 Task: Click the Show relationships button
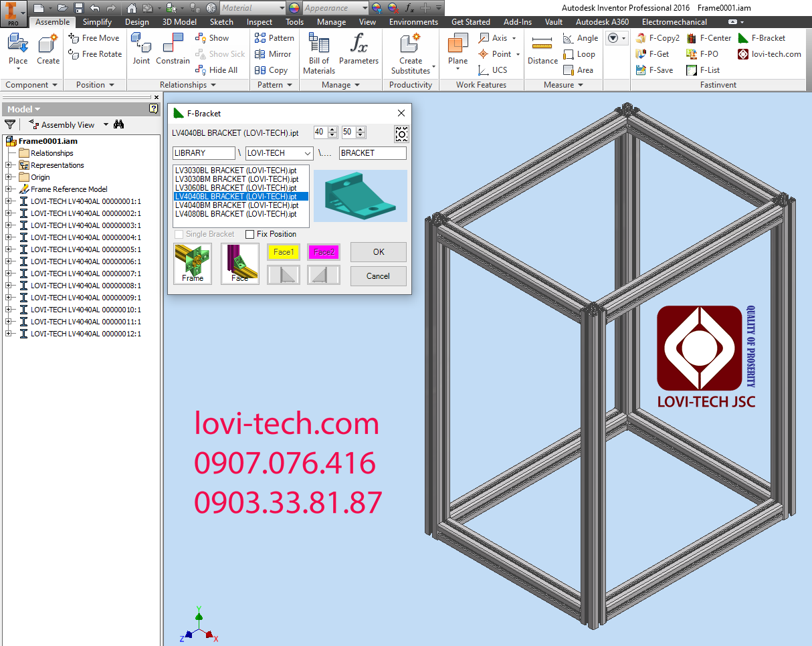[x=212, y=38]
